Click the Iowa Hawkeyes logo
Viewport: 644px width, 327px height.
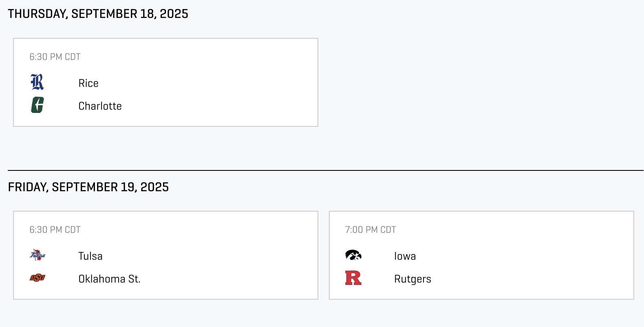(x=353, y=255)
